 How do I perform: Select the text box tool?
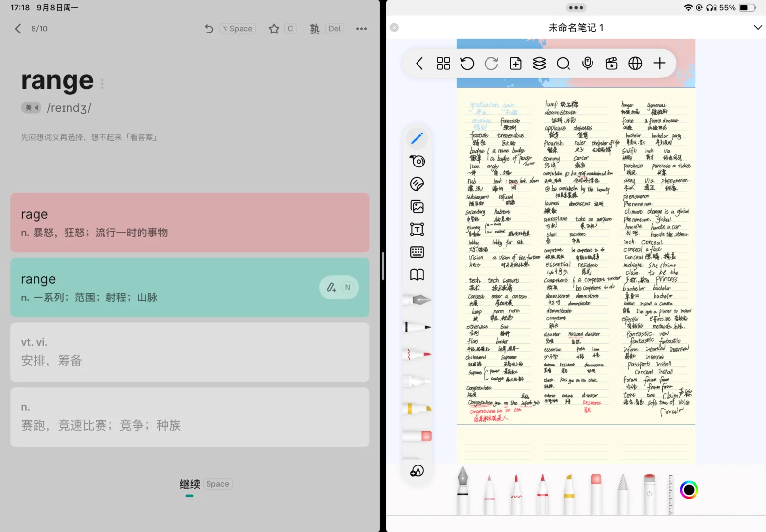[417, 230]
